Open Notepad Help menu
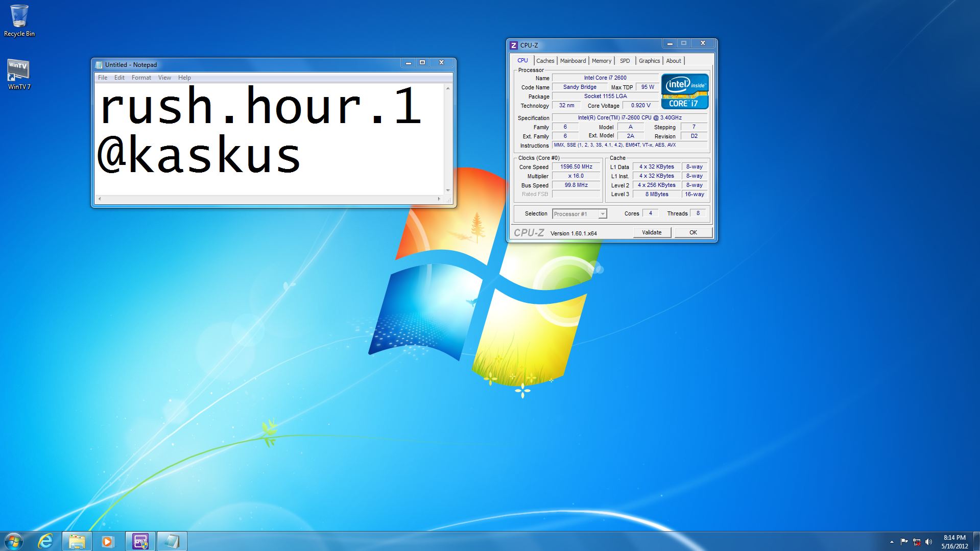 point(184,78)
